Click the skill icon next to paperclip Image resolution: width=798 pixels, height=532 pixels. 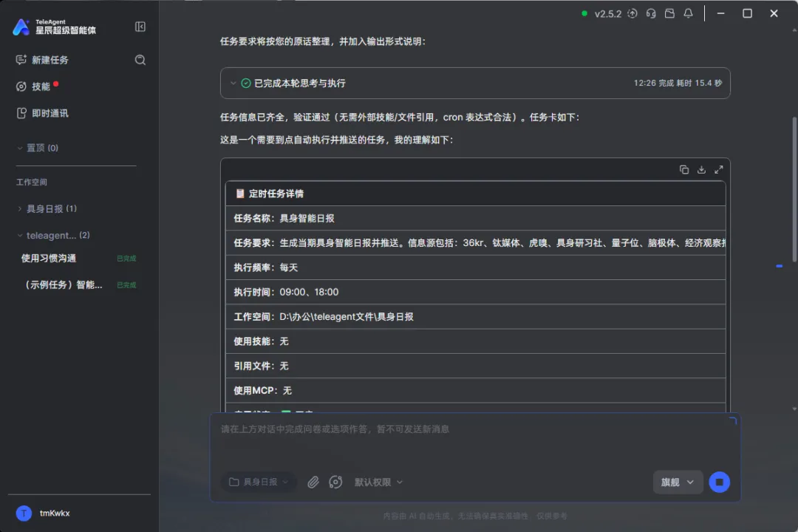(x=335, y=482)
